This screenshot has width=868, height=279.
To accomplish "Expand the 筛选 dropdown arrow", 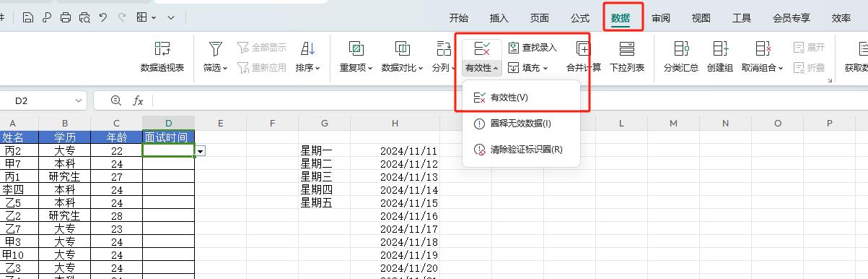I will click(225, 69).
